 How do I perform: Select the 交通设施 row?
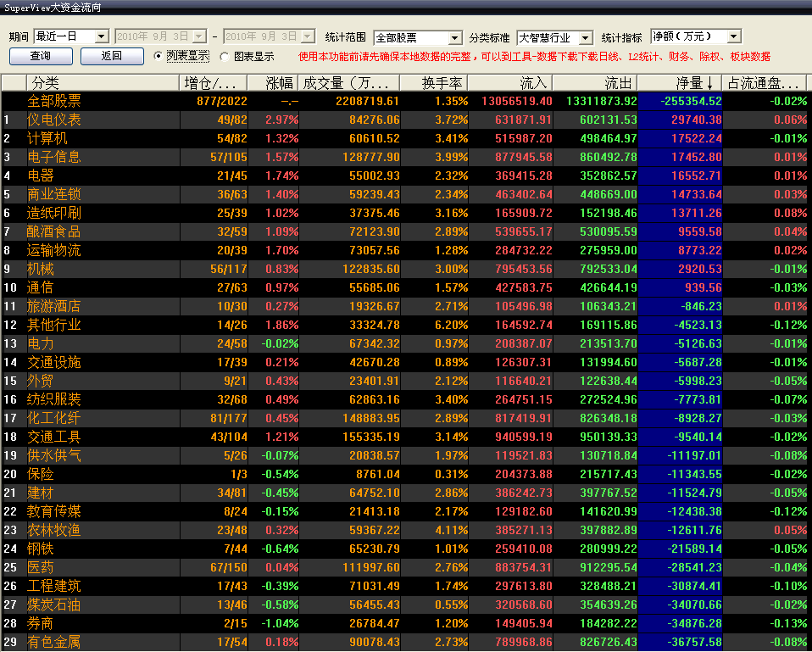pos(405,363)
